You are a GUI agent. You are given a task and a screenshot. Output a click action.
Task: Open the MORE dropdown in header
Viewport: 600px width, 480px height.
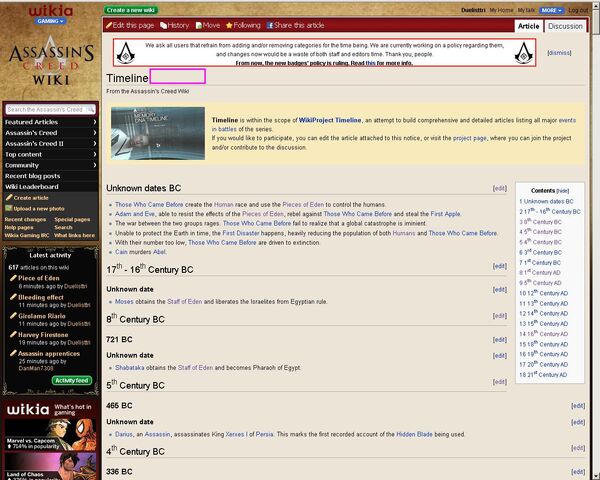(x=551, y=10)
